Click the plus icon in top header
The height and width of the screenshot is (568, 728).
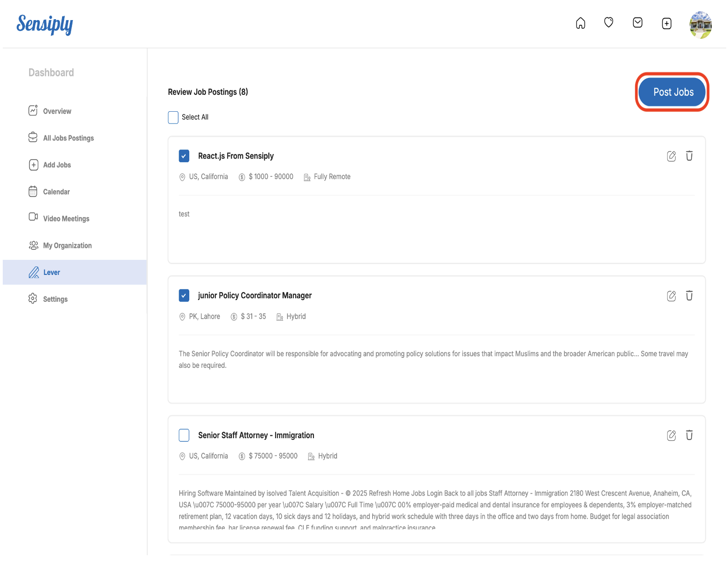point(666,24)
